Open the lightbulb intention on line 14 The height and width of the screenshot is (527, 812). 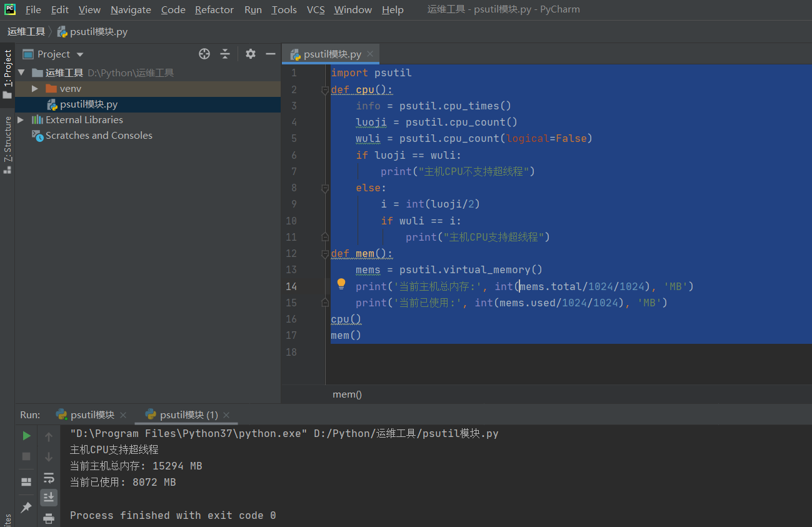pos(341,283)
